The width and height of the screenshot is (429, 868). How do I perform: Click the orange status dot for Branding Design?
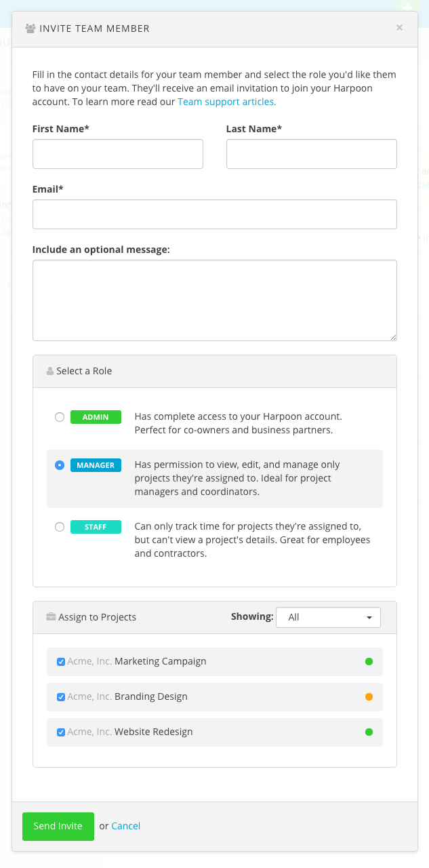click(369, 696)
